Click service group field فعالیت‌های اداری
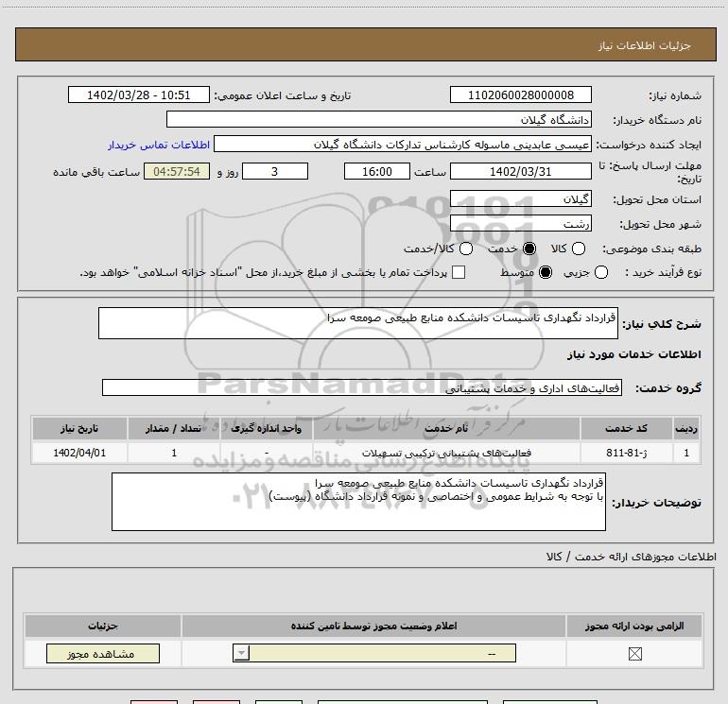Image resolution: width=728 pixels, height=704 pixels. [362, 387]
